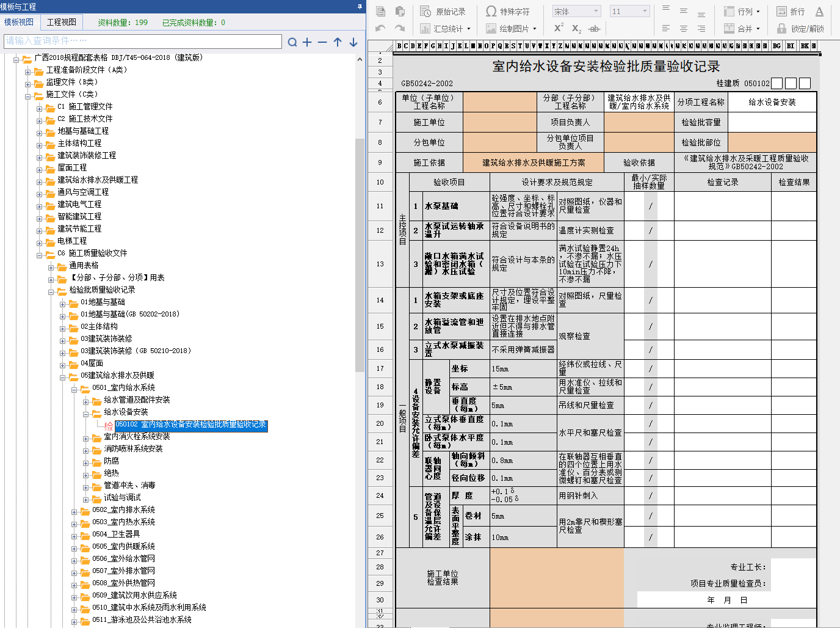Pin the 模板与工程 panel

[360, 7]
